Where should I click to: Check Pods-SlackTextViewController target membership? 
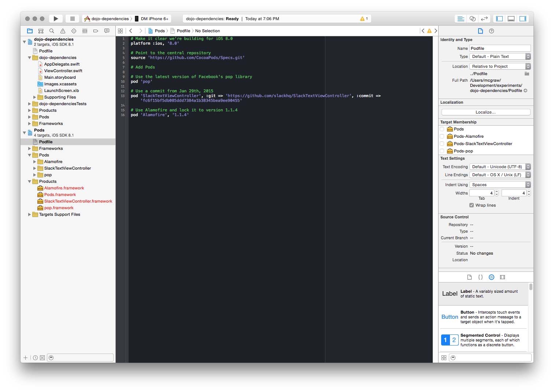pos(442,144)
